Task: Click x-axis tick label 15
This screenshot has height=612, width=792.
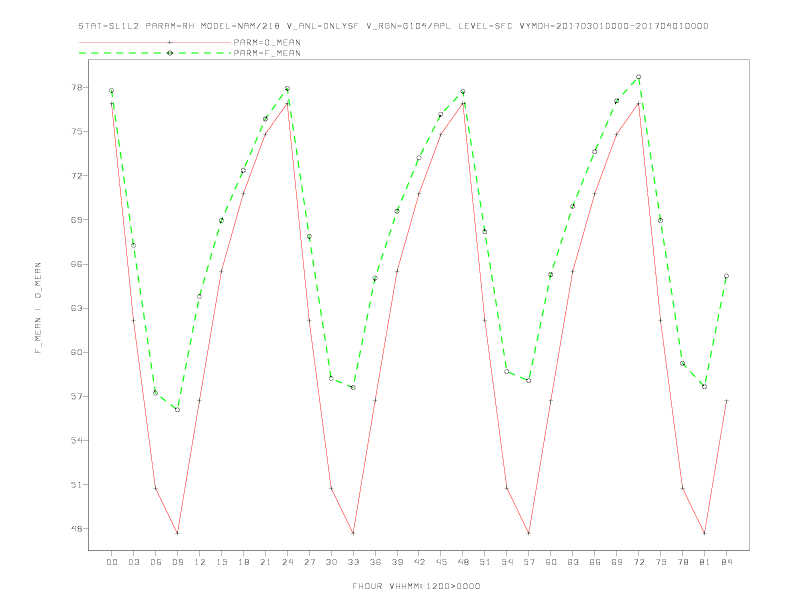Action: coord(221,562)
